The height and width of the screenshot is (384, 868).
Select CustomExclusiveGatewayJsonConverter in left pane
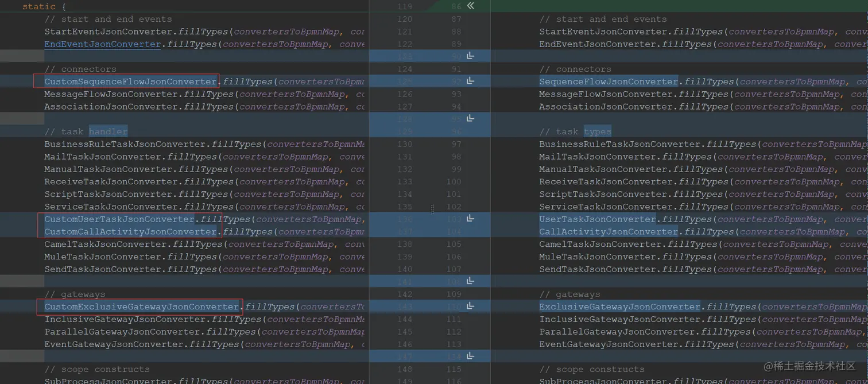[x=141, y=307]
